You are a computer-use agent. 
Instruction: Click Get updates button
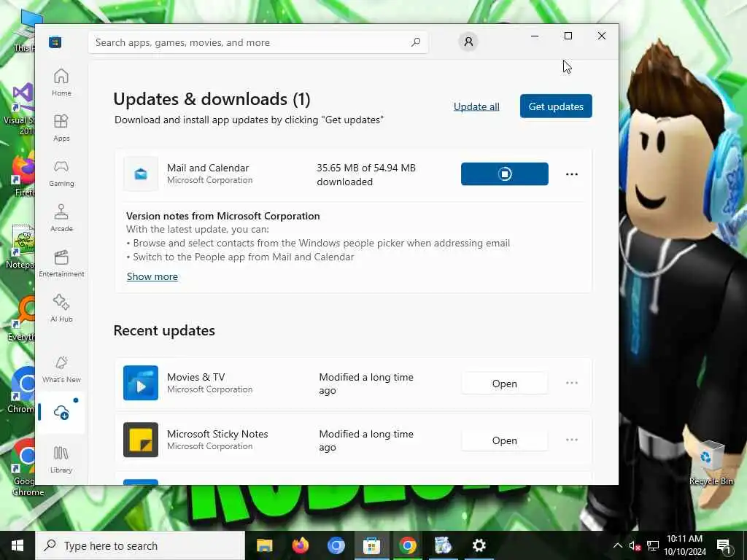556,106
